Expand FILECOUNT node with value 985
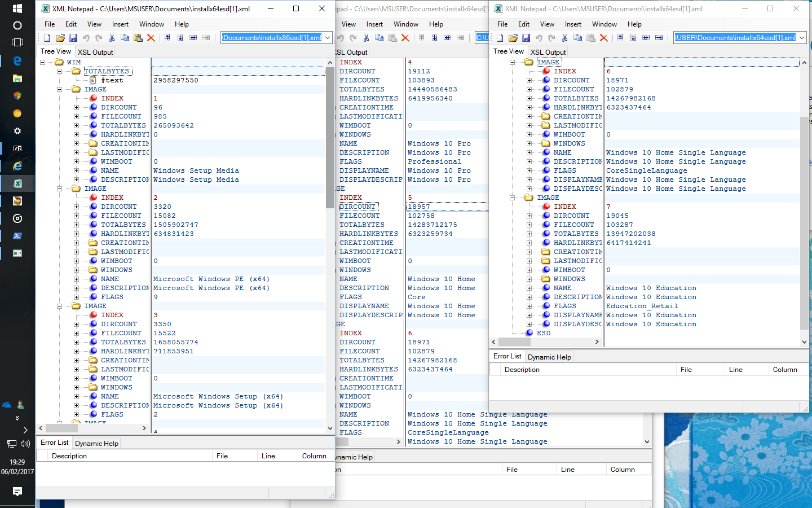812x508 pixels. click(76, 116)
